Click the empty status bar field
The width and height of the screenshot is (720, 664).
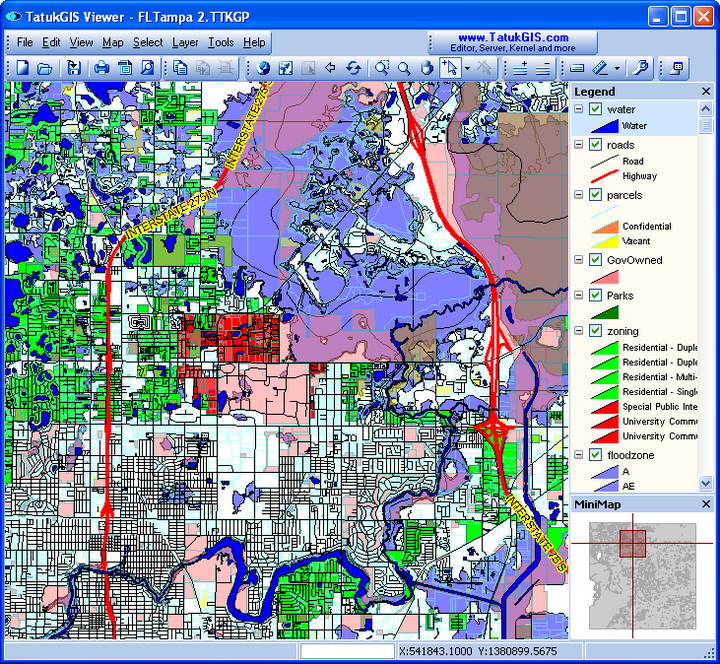coord(348,651)
